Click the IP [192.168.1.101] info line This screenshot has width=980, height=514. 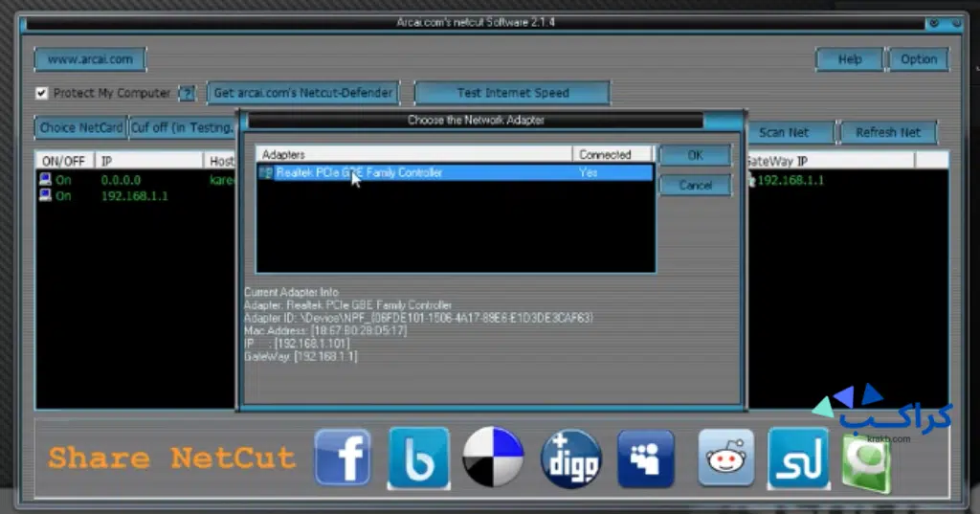[297, 344]
